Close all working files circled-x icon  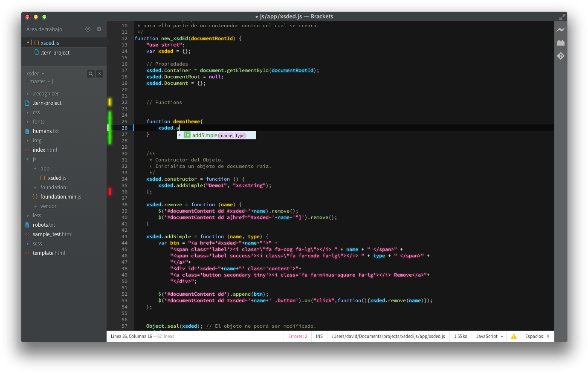pos(88,29)
